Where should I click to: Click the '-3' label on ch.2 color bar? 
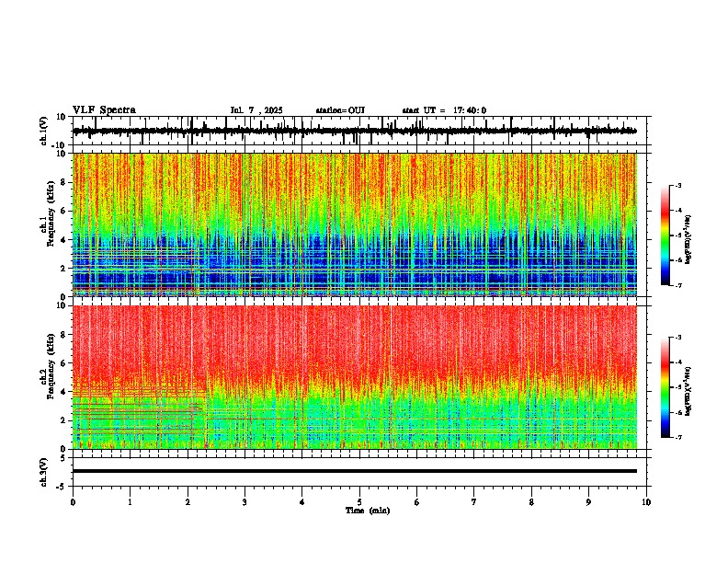coord(678,338)
